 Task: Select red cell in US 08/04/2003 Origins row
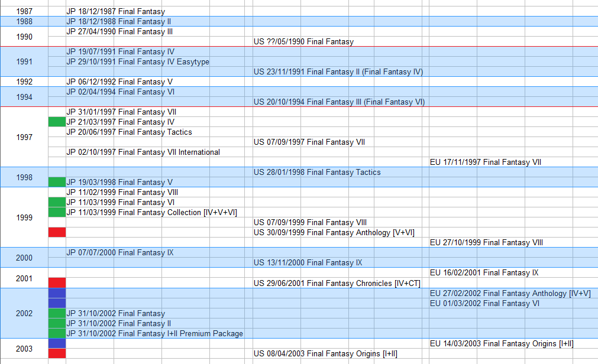pyautogui.click(x=57, y=354)
